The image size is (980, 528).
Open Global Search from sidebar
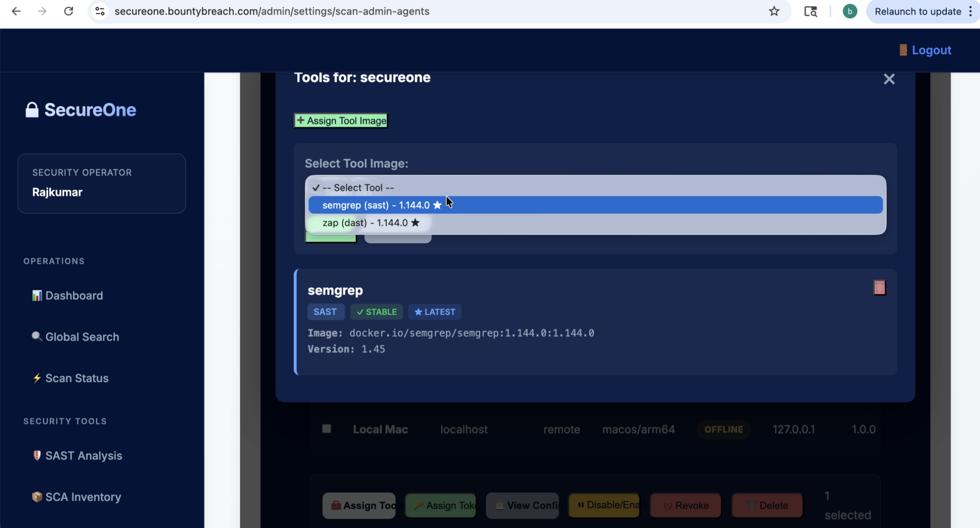pos(75,337)
